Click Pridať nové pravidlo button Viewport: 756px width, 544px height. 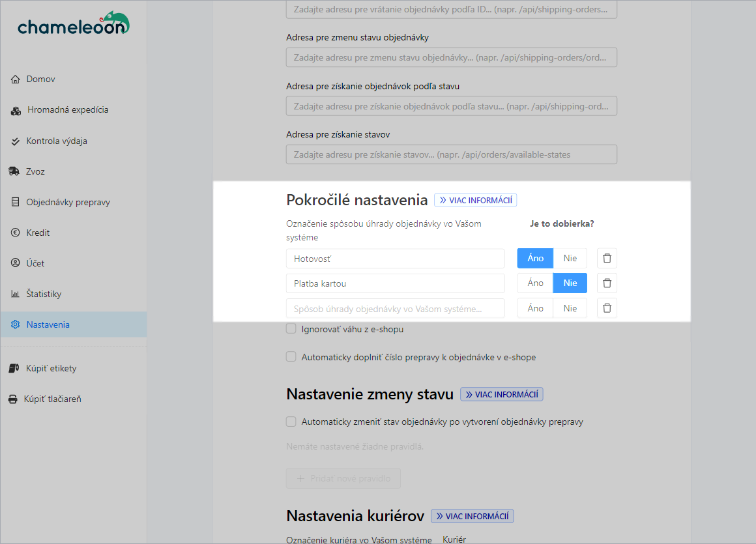coord(343,479)
